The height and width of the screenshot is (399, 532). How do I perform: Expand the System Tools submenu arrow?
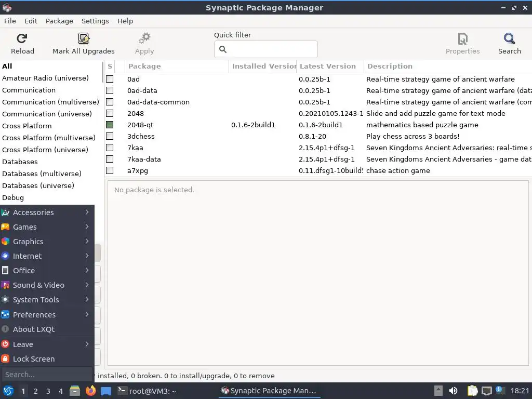pyautogui.click(x=87, y=300)
